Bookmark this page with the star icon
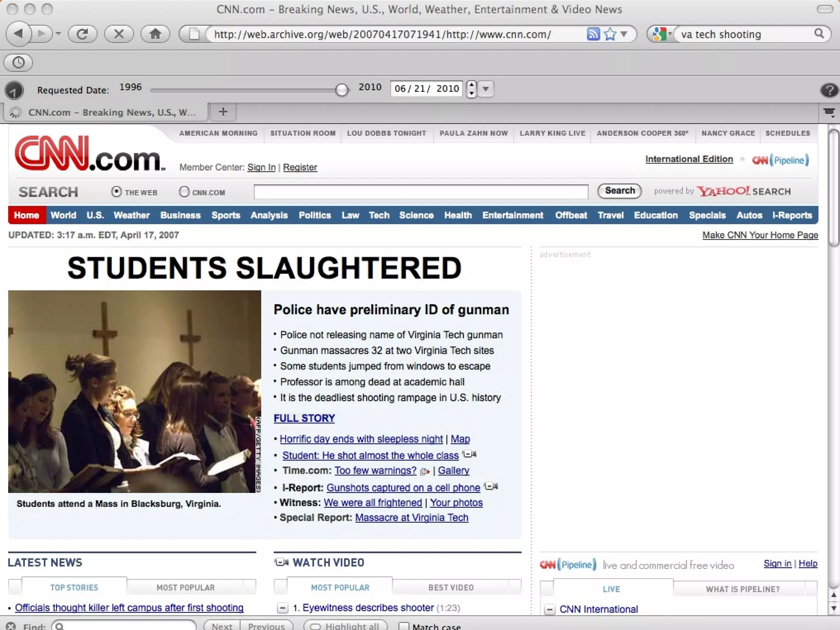 click(610, 34)
